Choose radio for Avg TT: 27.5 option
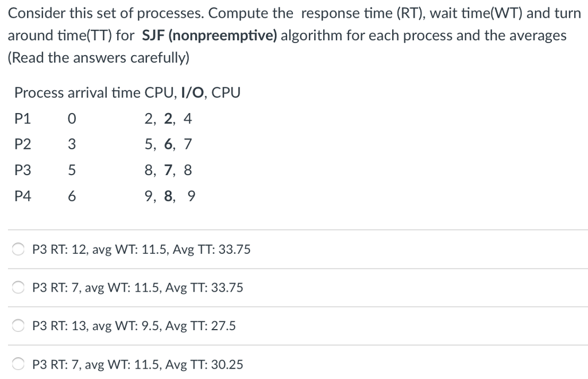The width and height of the screenshot is (588, 379). point(18,326)
